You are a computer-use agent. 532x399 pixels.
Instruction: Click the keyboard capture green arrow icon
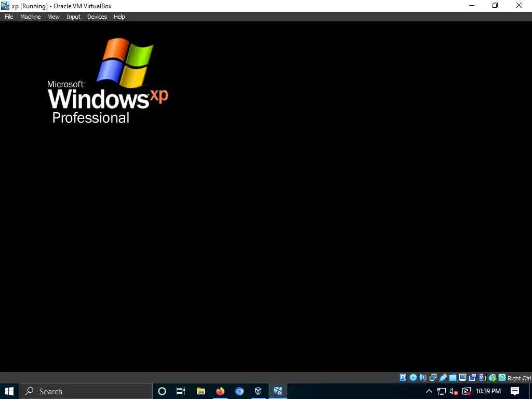pyautogui.click(x=502, y=378)
